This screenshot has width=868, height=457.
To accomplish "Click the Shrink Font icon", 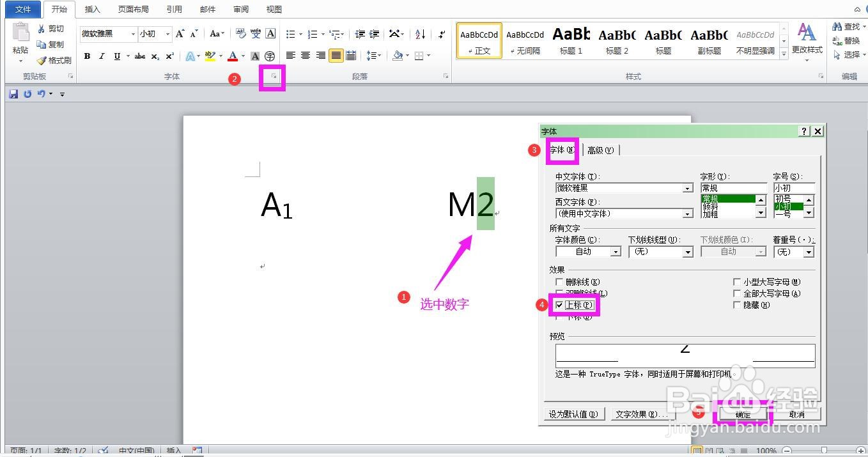I will coord(194,34).
